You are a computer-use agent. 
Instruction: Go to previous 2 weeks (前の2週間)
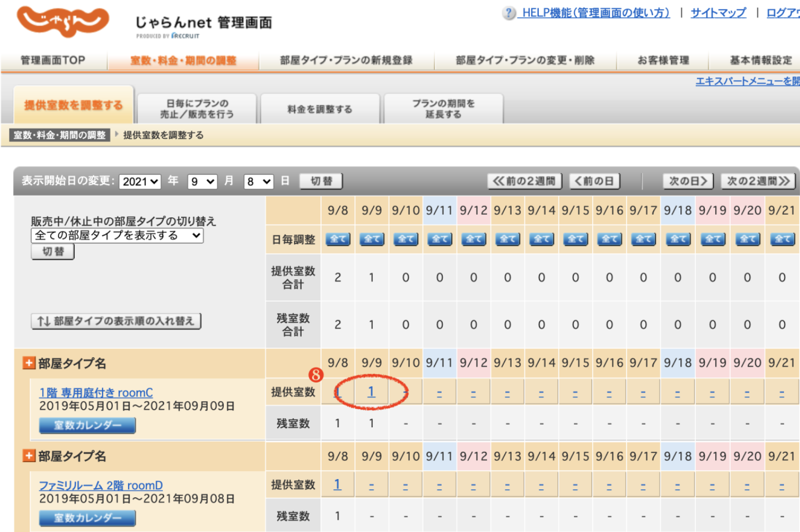[x=524, y=181]
